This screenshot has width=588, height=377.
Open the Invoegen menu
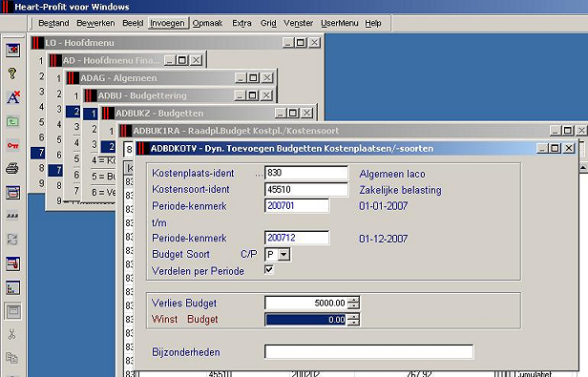point(168,23)
